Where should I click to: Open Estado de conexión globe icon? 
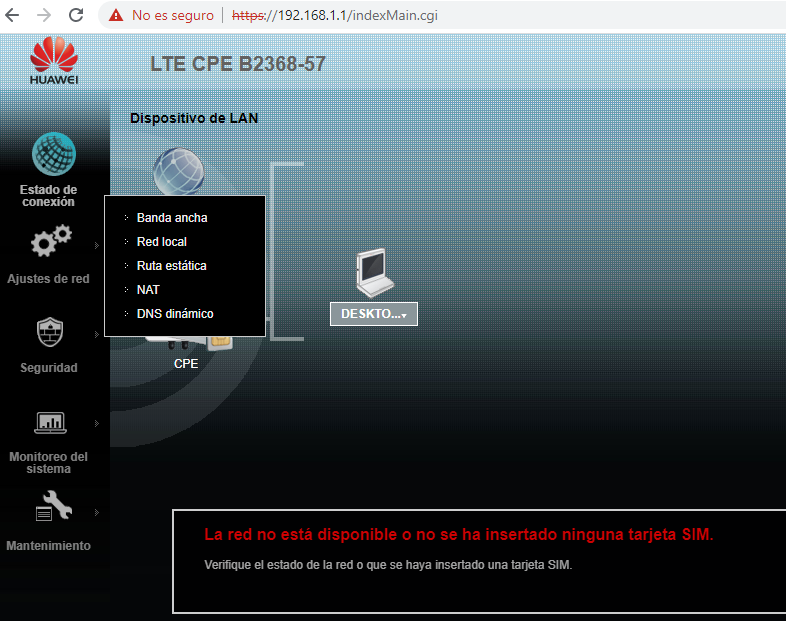54,154
